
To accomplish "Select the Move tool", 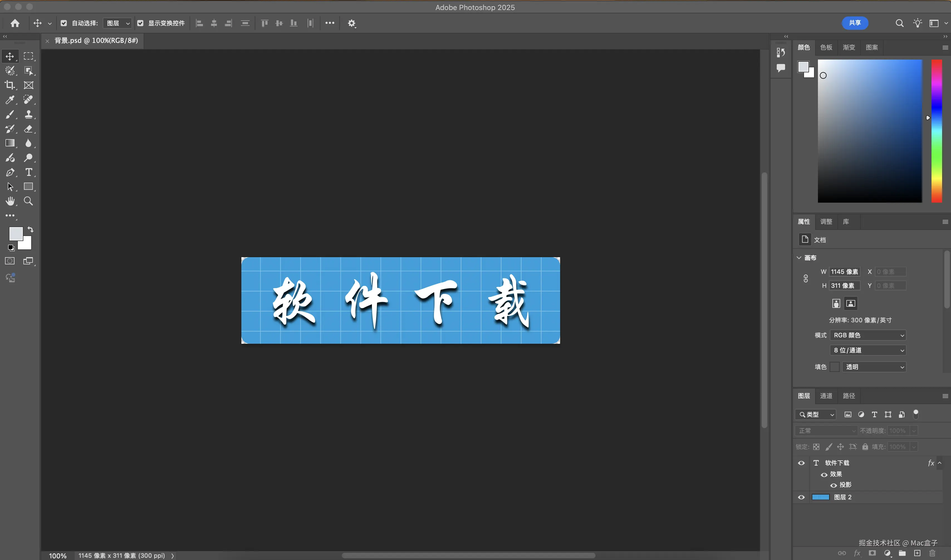I will (x=10, y=56).
